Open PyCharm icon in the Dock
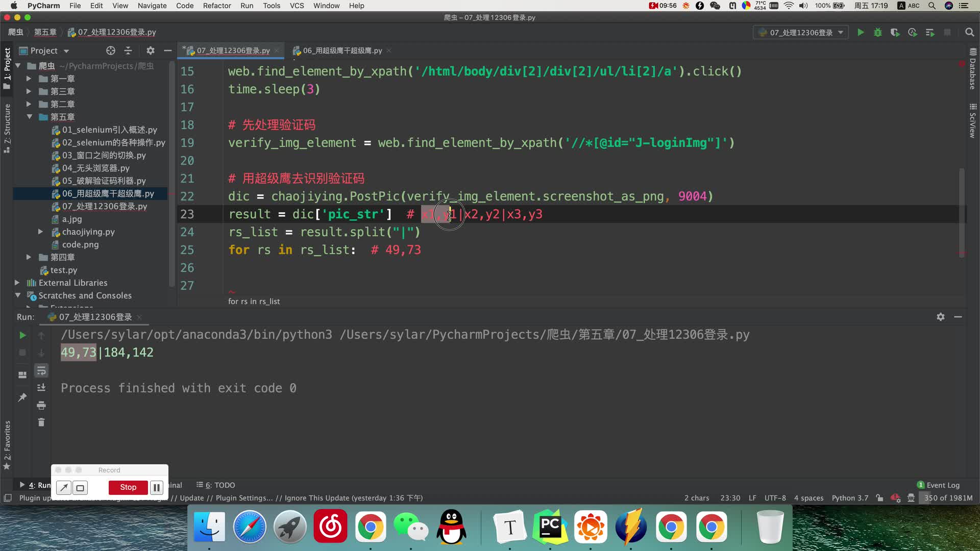Image resolution: width=980 pixels, height=551 pixels. [x=550, y=527]
